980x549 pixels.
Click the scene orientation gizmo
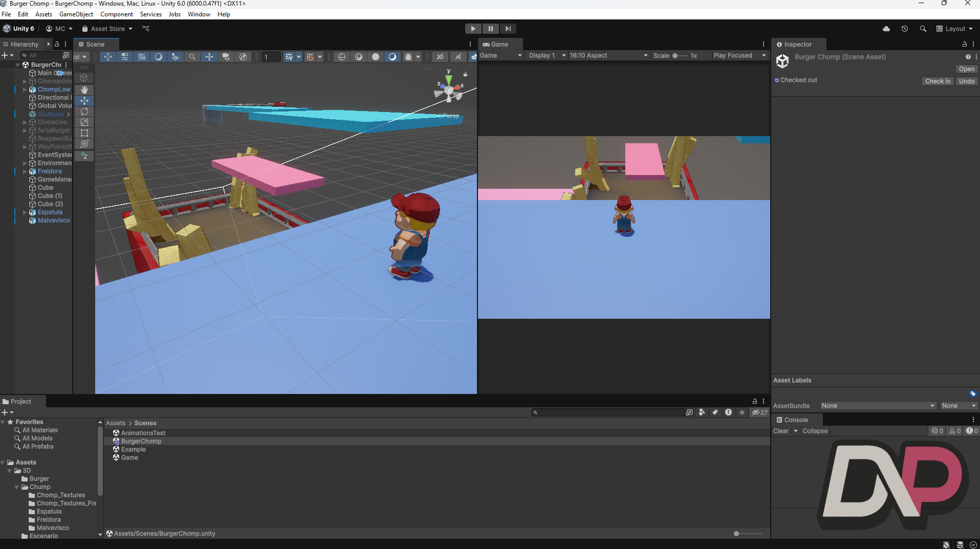(x=448, y=89)
